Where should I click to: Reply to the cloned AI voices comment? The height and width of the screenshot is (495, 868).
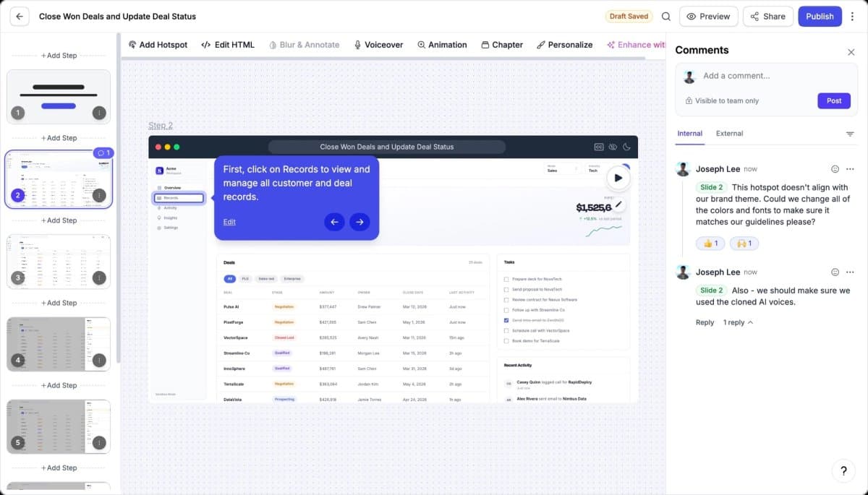pyautogui.click(x=705, y=322)
